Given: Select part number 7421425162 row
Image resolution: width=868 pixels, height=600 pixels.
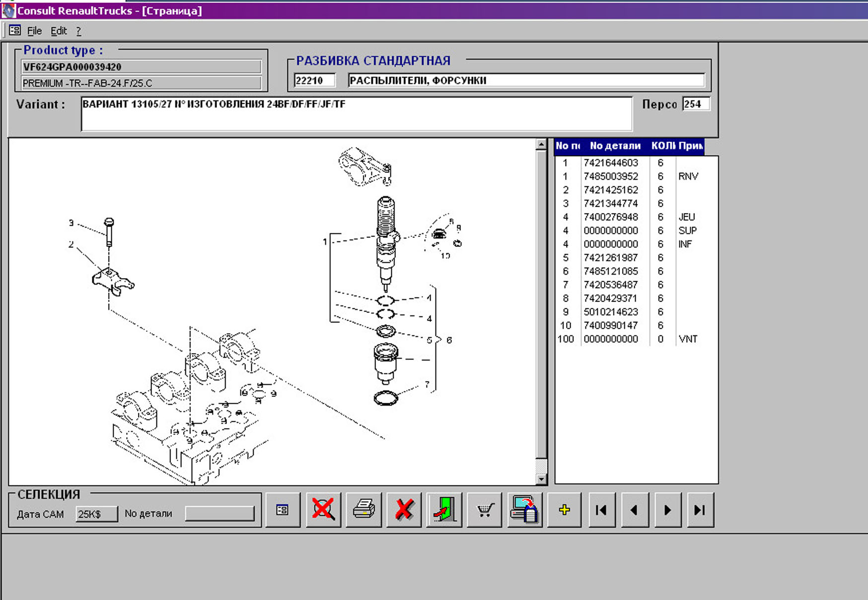Looking at the screenshot, I should click(611, 190).
